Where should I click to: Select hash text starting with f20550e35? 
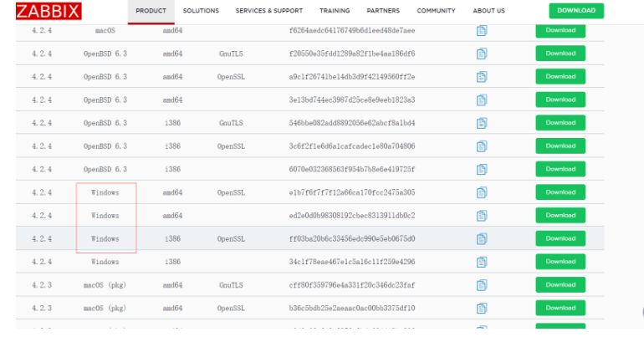pyautogui.click(x=352, y=54)
